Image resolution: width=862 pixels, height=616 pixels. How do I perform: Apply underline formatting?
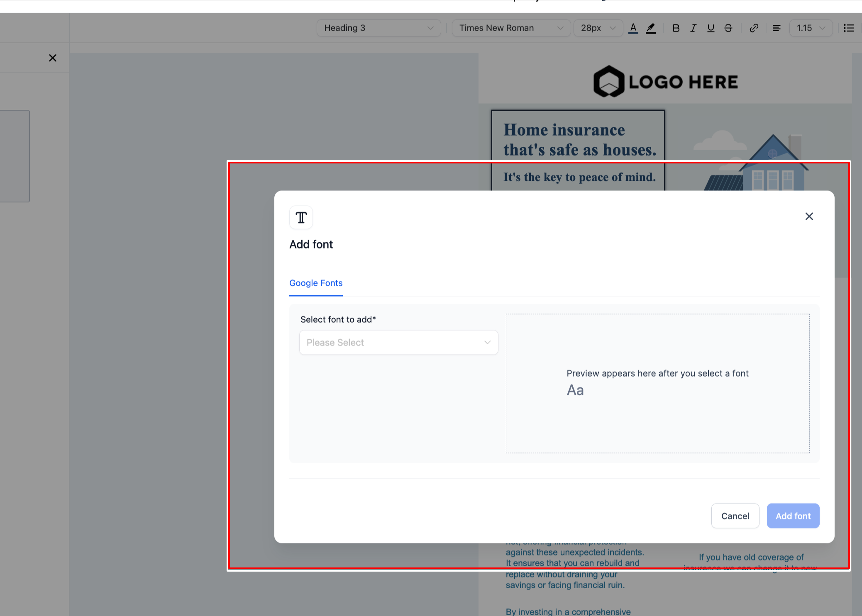coord(711,28)
